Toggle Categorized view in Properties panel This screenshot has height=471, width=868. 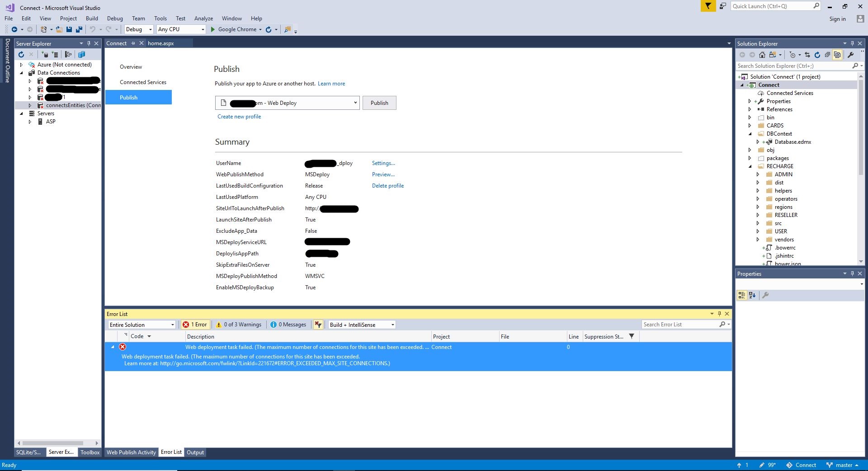coord(742,295)
